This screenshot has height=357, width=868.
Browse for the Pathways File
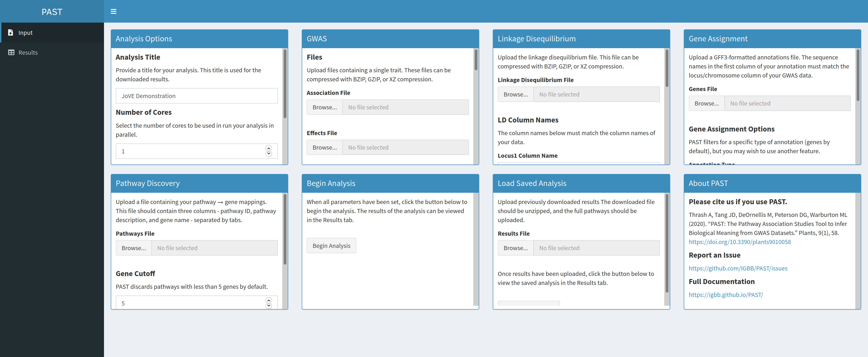click(x=134, y=248)
